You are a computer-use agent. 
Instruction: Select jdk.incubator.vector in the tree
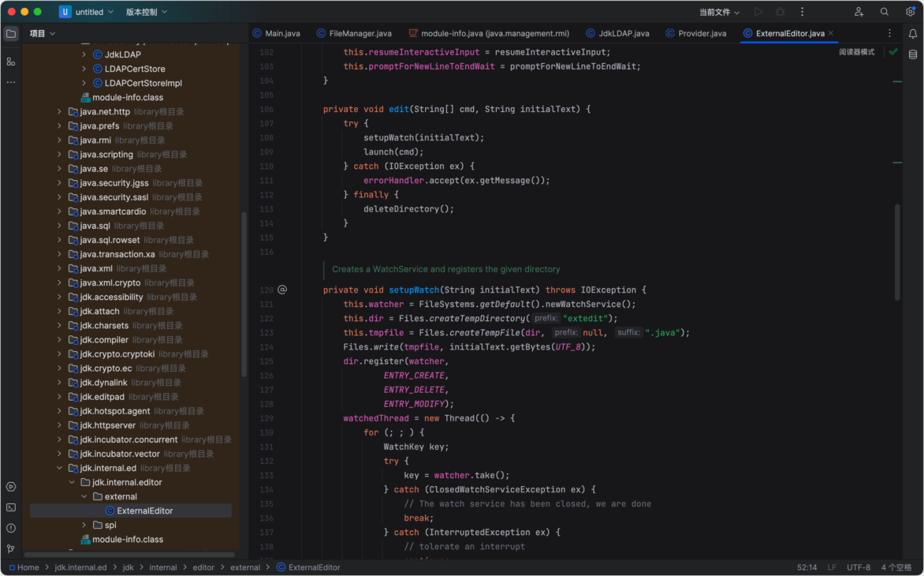(120, 454)
